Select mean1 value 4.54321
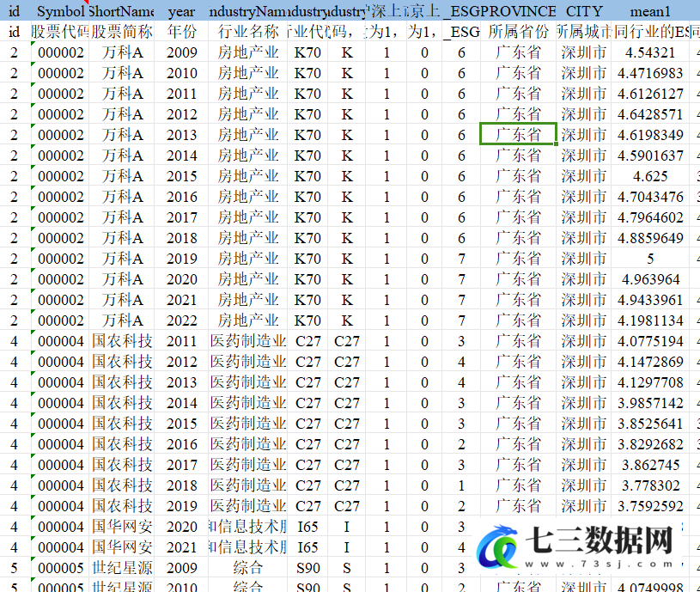Viewport: 700px width, 592px height. click(x=650, y=52)
